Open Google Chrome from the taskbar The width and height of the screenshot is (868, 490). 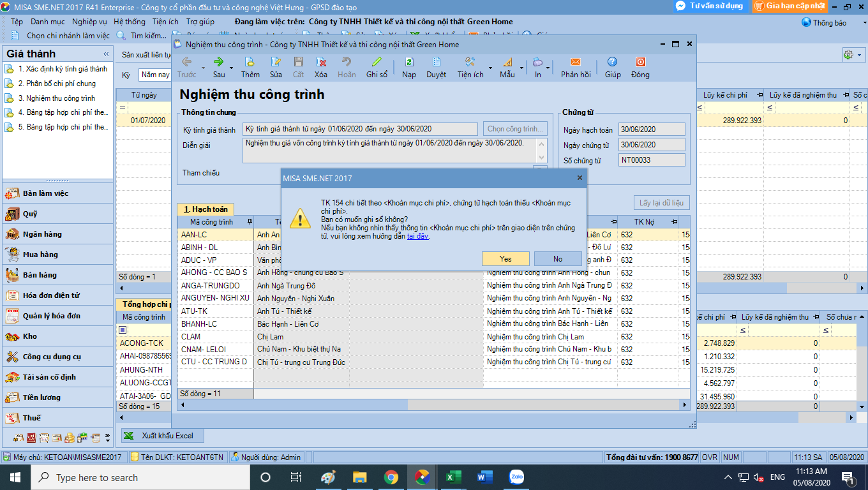(391, 477)
